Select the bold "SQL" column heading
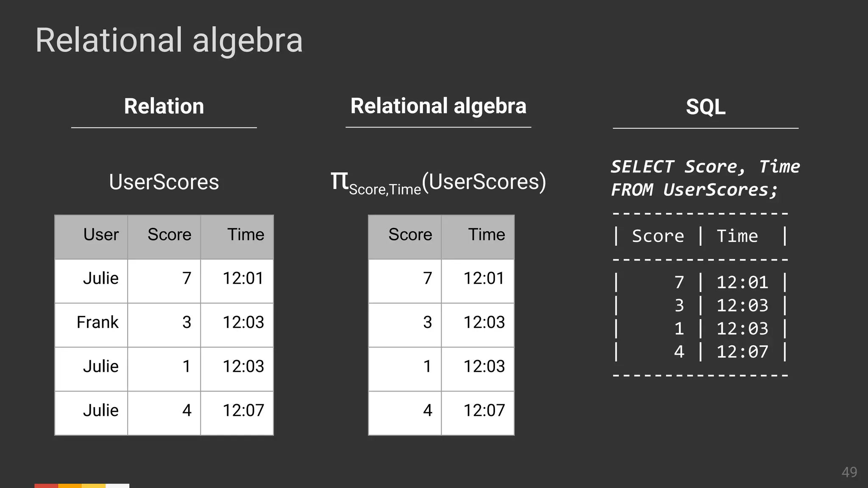The height and width of the screenshot is (488, 868). pyautogui.click(x=705, y=107)
